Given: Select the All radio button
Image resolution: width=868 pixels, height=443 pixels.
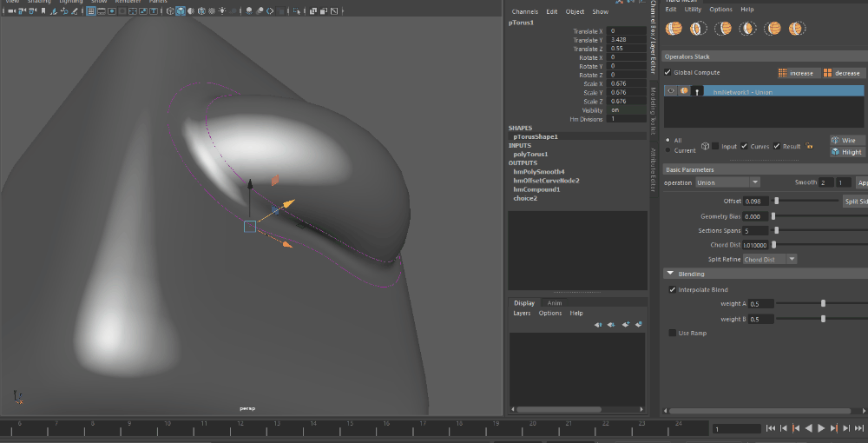Looking at the screenshot, I should coord(667,140).
